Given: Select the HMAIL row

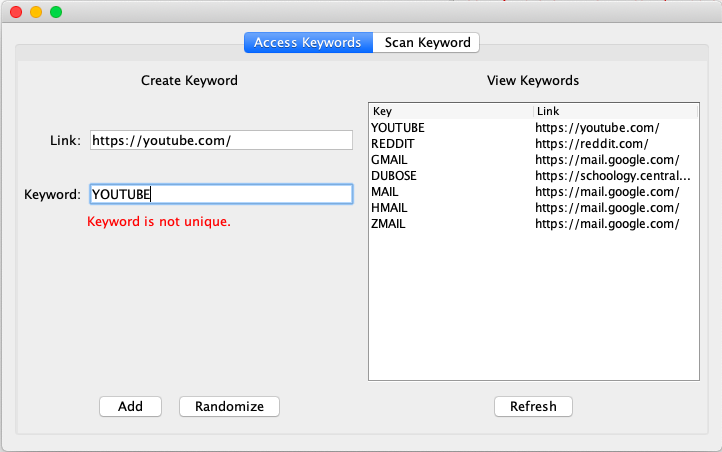Looking at the screenshot, I should pyautogui.click(x=389, y=208).
